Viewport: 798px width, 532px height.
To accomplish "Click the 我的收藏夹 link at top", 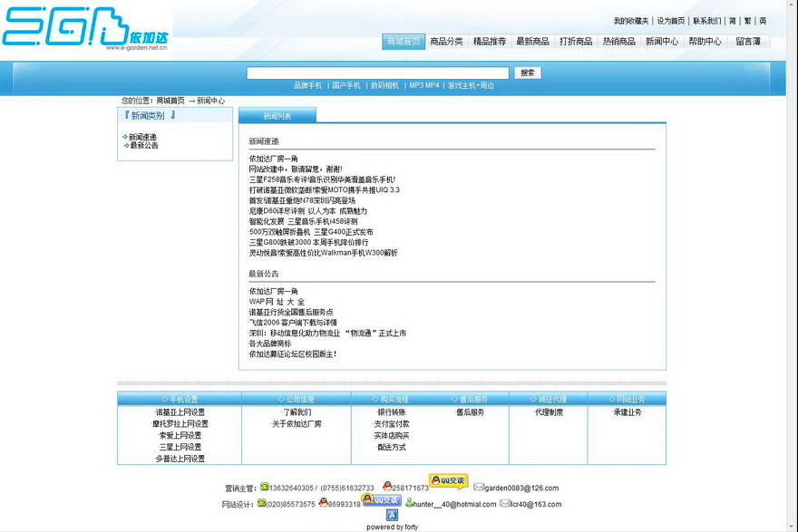I will [x=631, y=21].
